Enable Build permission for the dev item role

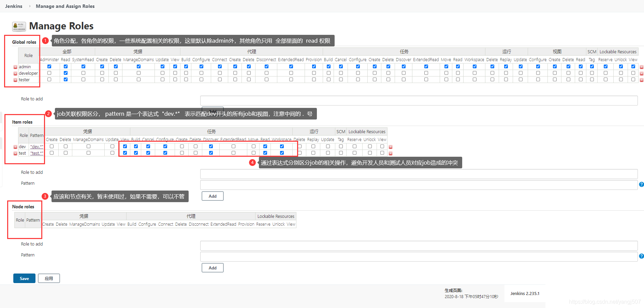click(136, 146)
